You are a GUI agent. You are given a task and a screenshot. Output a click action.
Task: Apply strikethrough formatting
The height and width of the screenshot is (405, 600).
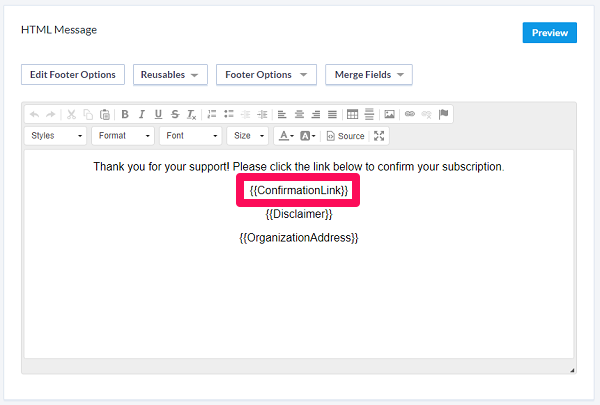pyautogui.click(x=175, y=114)
